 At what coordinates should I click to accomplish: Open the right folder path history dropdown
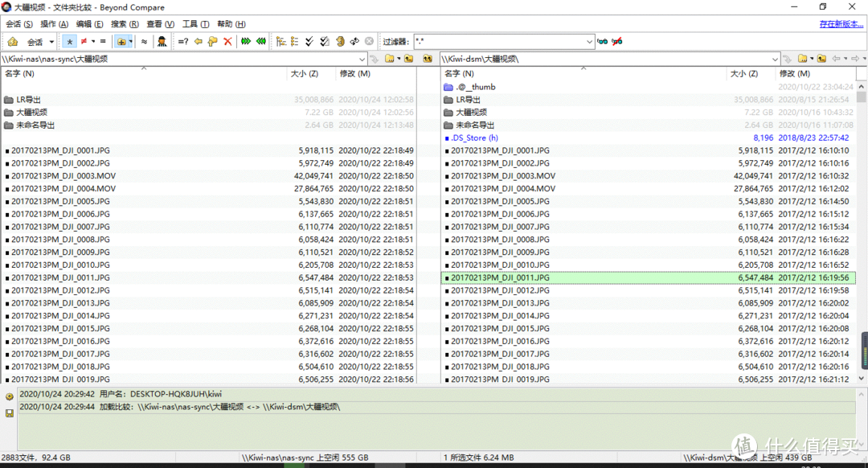coord(775,59)
